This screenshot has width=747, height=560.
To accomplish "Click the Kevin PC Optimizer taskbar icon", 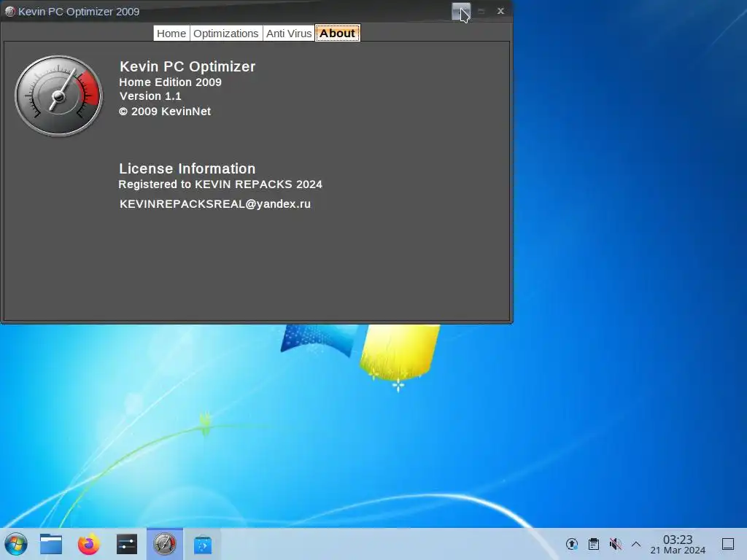I will 165,544.
